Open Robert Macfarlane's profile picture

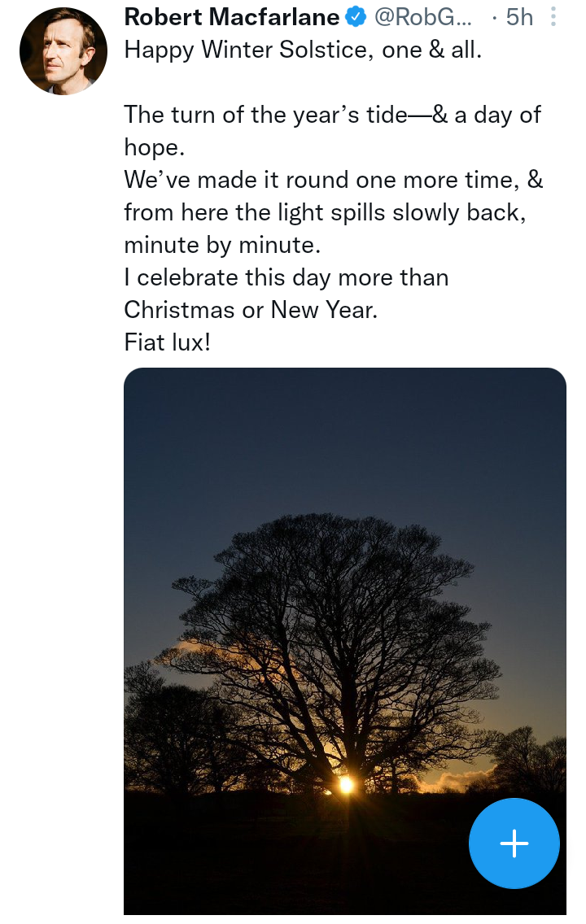pyautogui.click(x=63, y=51)
